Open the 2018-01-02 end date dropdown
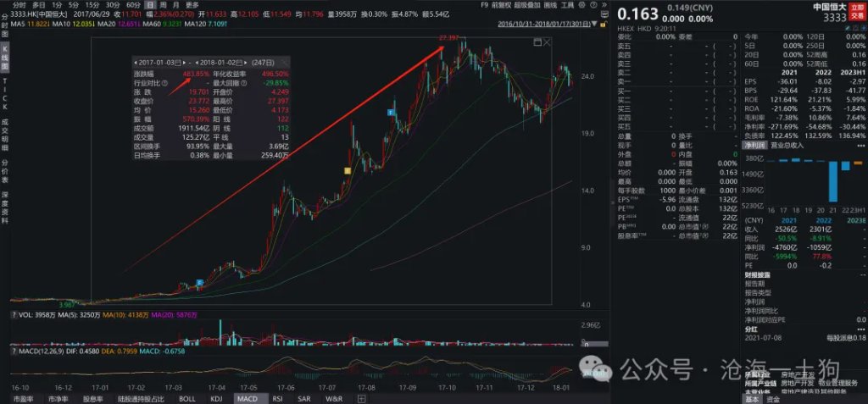This screenshot has width=868, height=404. click(x=239, y=63)
